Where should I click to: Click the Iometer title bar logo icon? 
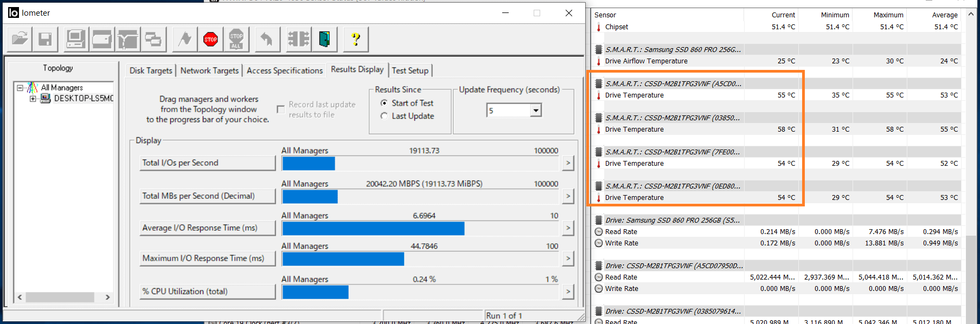tap(14, 12)
